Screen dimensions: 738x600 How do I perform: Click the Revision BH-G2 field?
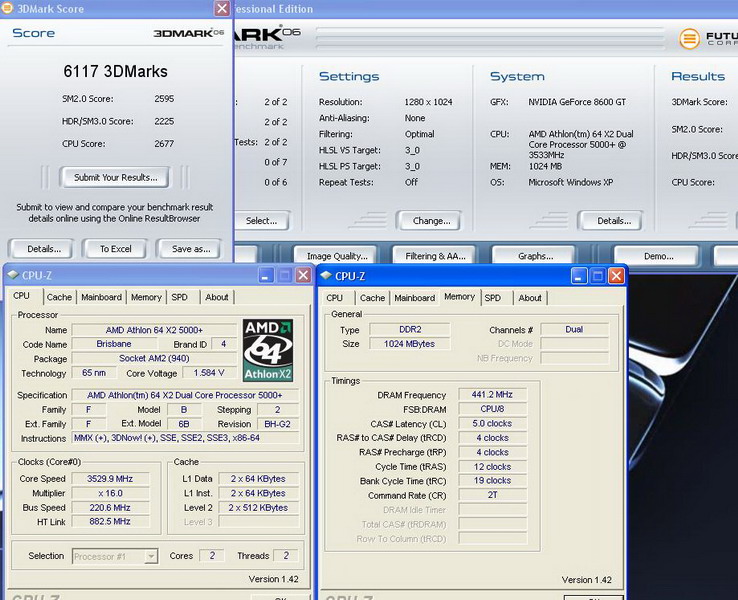(278, 424)
